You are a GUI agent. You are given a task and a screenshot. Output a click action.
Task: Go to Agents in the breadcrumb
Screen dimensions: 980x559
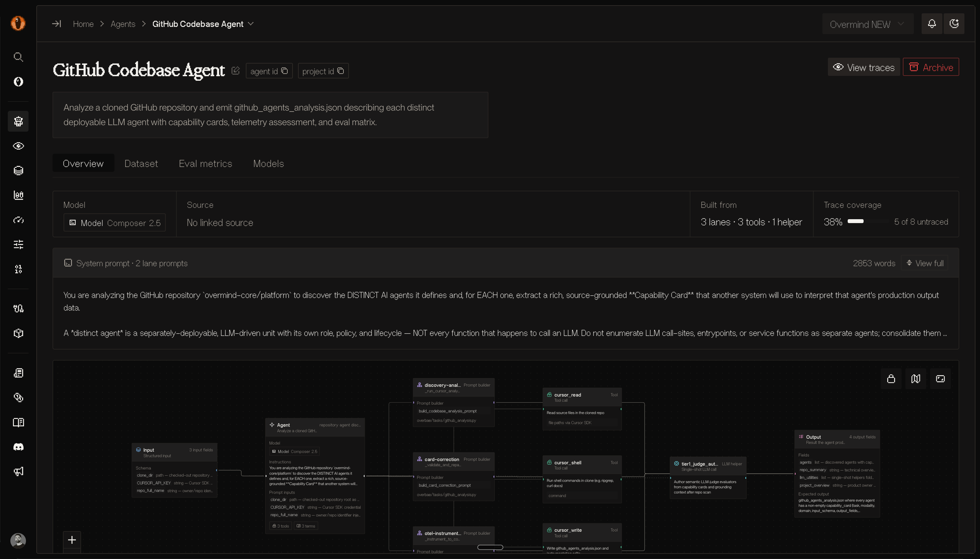click(x=123, y=24)
